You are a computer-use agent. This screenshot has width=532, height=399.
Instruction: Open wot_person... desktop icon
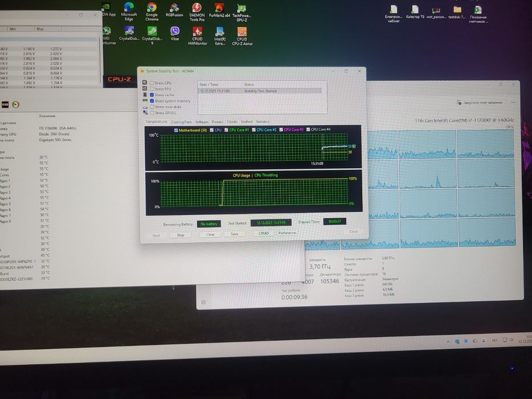point(436,12)
